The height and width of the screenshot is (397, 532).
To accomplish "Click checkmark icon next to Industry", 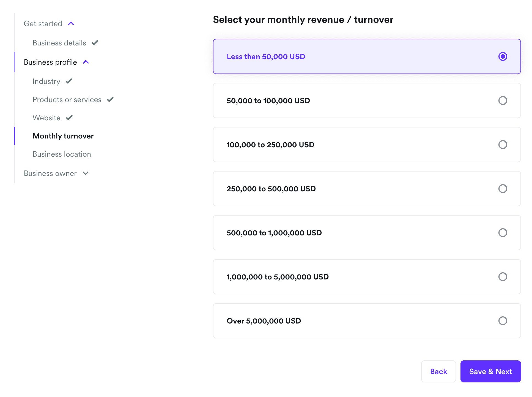I will (x=69, y=81).
